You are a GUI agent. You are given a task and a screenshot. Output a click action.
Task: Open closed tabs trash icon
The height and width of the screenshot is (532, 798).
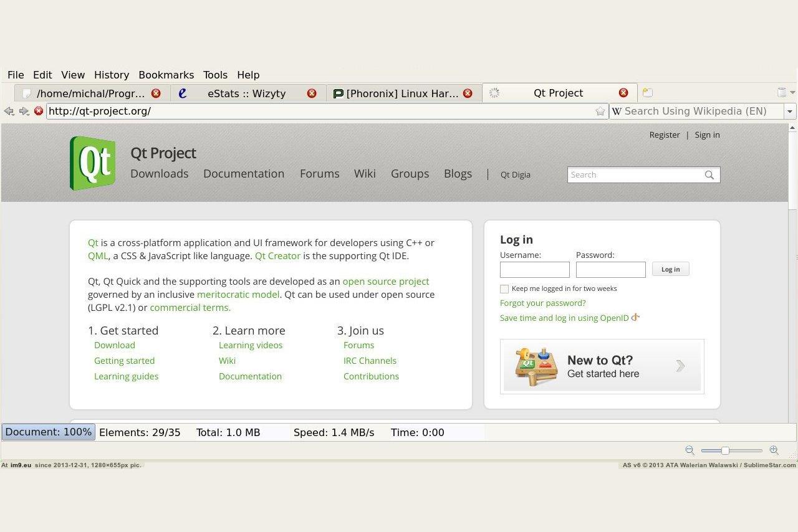pos(782,92)
